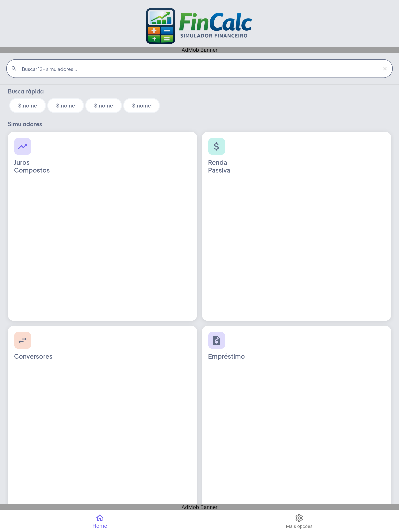Click the Simuladores heading
Screen dimensions: 399x532
pyautogui.click(x=25, y=124)
